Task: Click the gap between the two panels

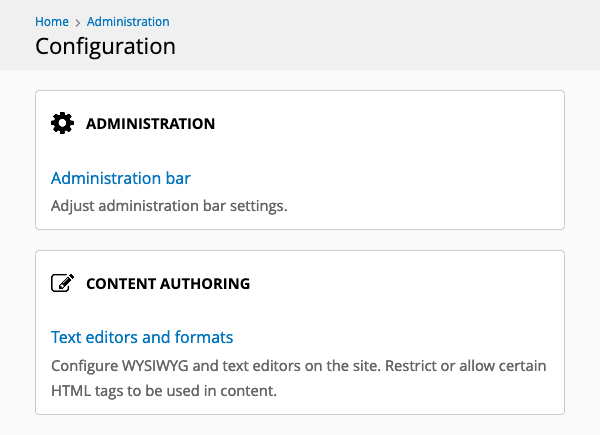Action: (300, 240)
